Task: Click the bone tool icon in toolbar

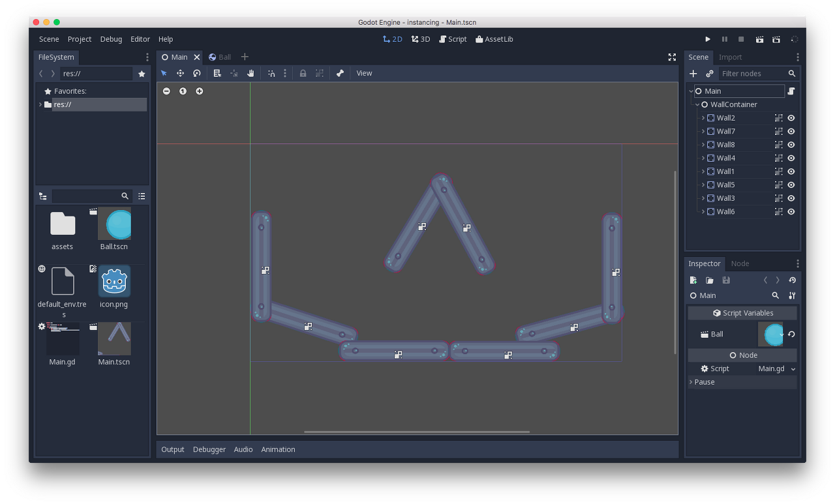Action: click(x=340, y=73)
